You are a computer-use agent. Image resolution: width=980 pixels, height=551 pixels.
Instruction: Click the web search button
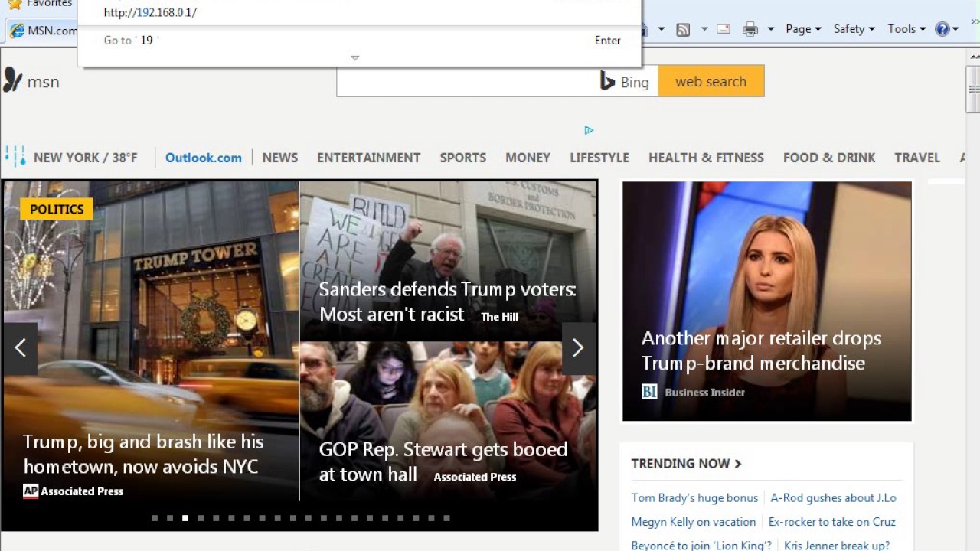(711, 81)
